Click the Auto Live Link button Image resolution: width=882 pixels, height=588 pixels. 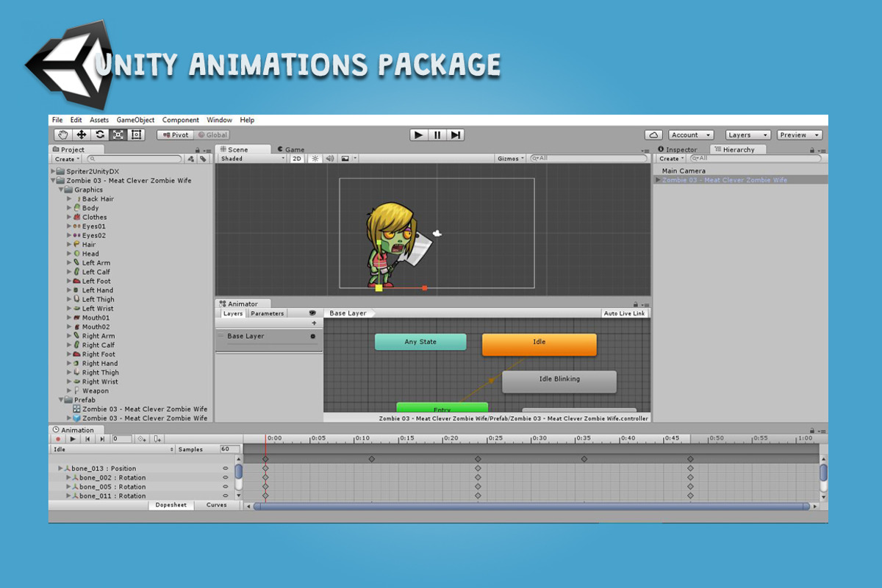(624, 313)
